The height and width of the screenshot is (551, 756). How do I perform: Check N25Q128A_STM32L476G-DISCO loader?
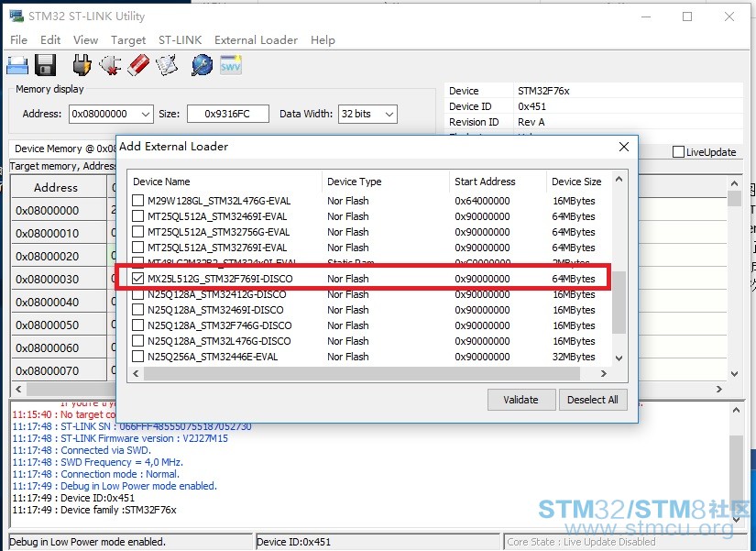[x=137, y=341]
